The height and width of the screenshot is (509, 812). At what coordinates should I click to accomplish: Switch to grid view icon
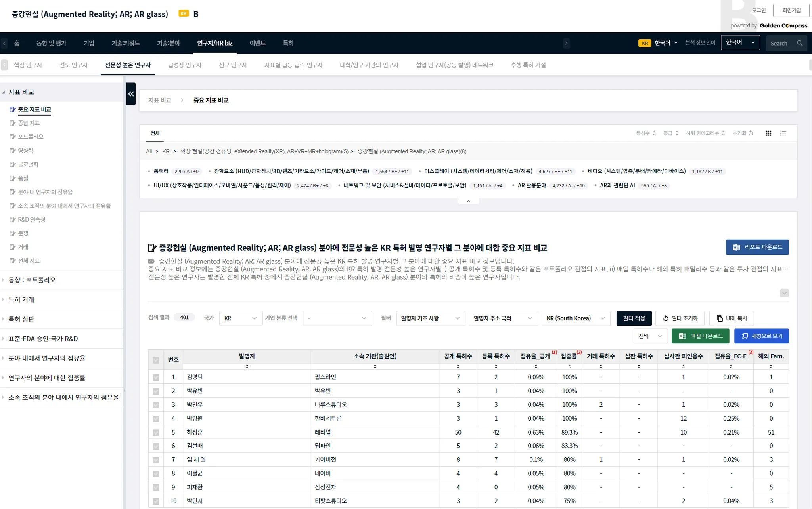point(768,133)
